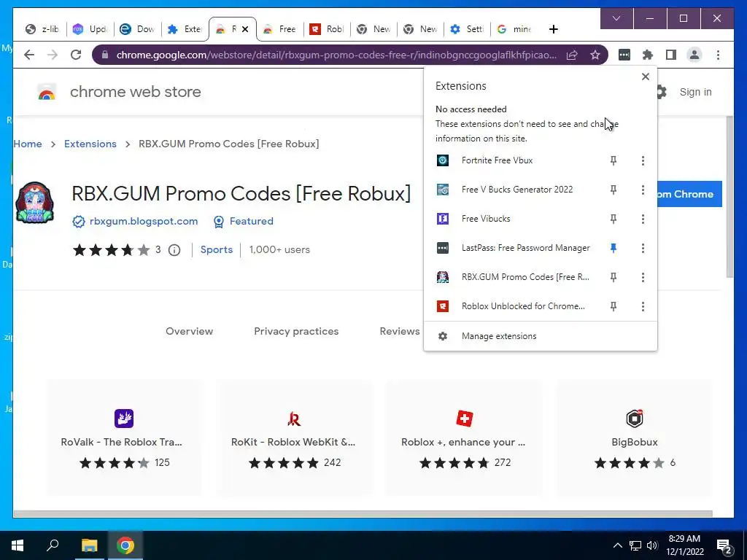Open RoValk related extension card

[124, 437]
